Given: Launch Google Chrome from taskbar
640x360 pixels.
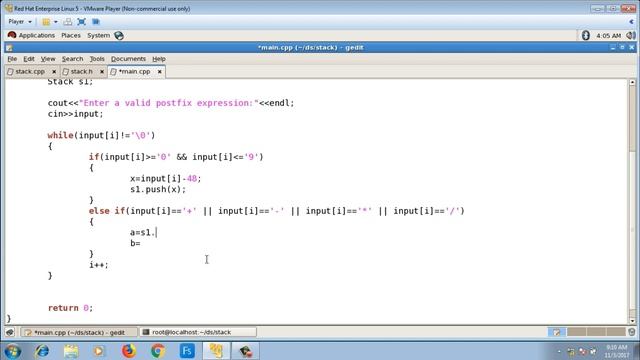Looking at the screenshot, I should point(158,351).
